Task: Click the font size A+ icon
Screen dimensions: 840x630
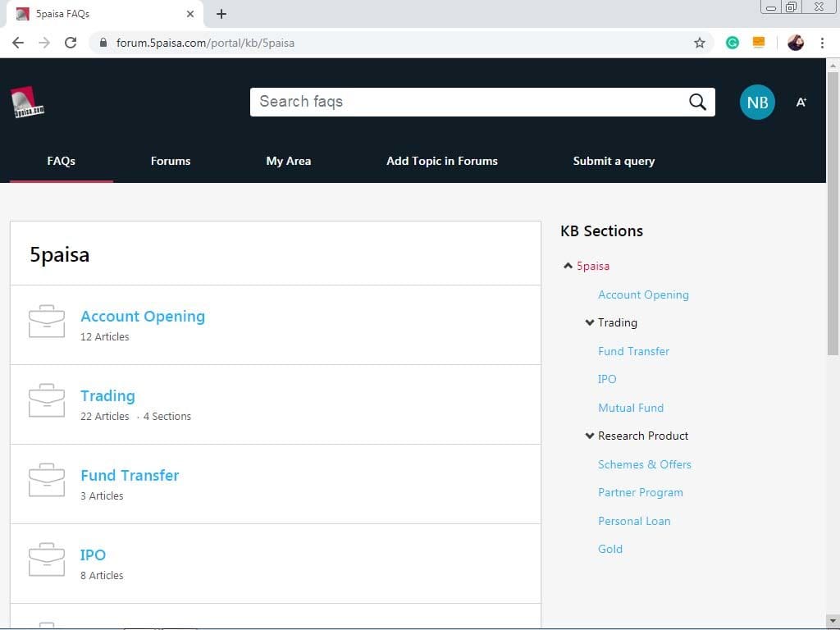Action: [801, 102]
